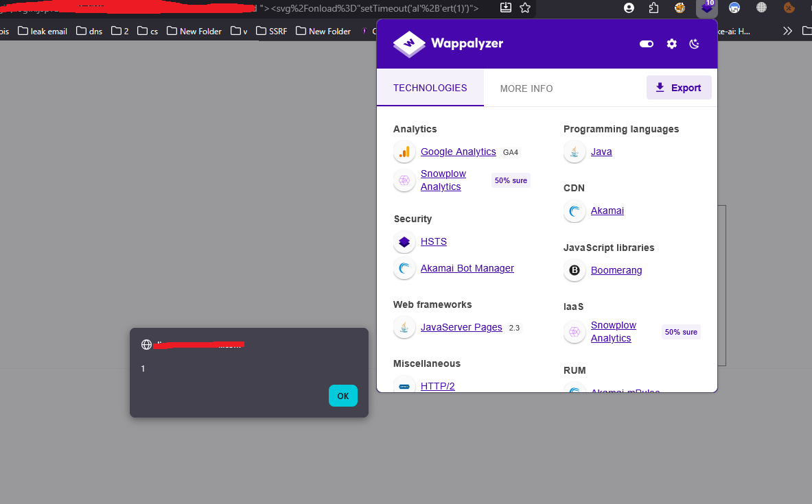
Task: Open the Akamai Bot Manager link
Action: [467, 268]
